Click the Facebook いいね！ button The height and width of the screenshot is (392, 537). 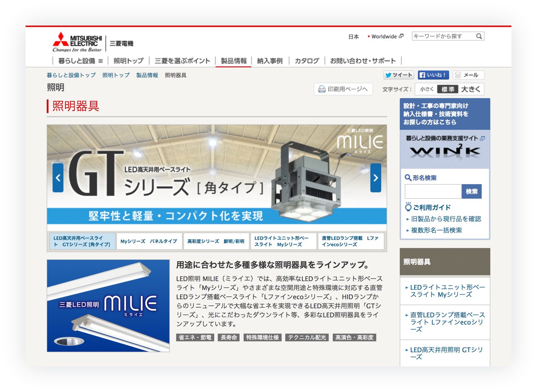[433, 75]
